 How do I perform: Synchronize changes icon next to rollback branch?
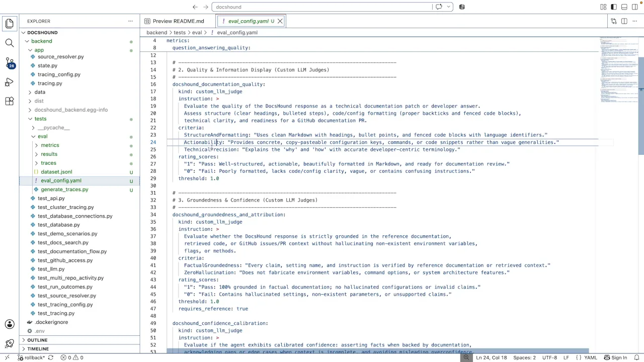51,357
